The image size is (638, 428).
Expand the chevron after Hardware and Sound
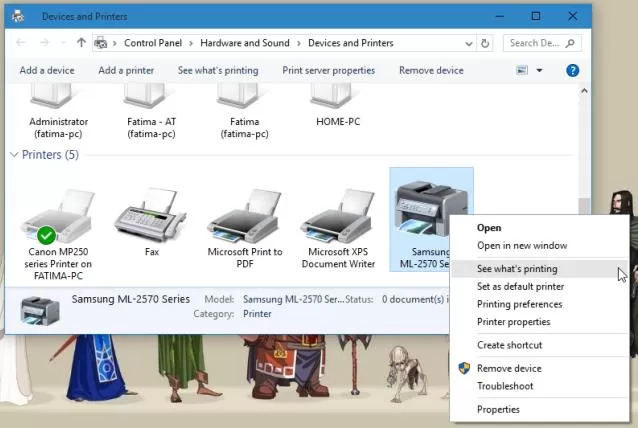pos(299,43)
